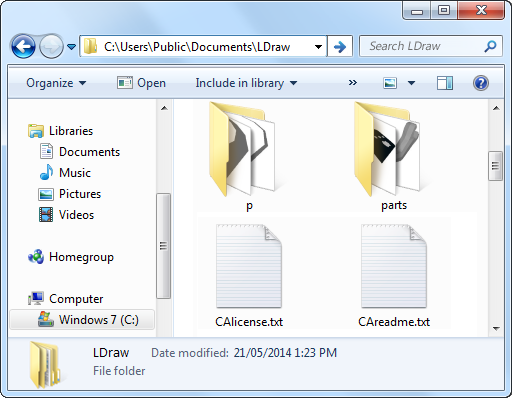
Task: Select the address bar path text
Action: pyautogui.click(x=197, y=47)
